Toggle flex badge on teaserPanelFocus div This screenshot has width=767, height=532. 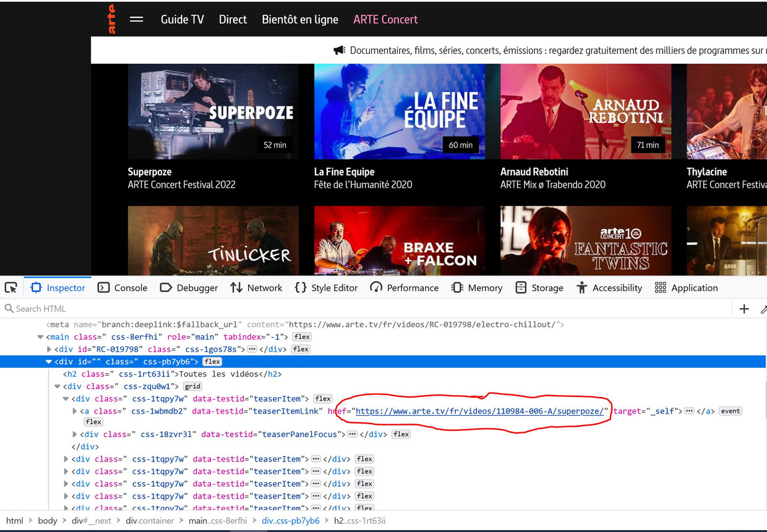[x=400, y=434]
